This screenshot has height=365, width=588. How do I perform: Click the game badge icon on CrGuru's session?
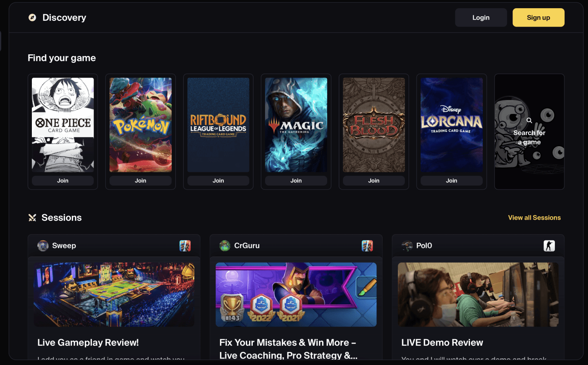click(x=367, y=246)
